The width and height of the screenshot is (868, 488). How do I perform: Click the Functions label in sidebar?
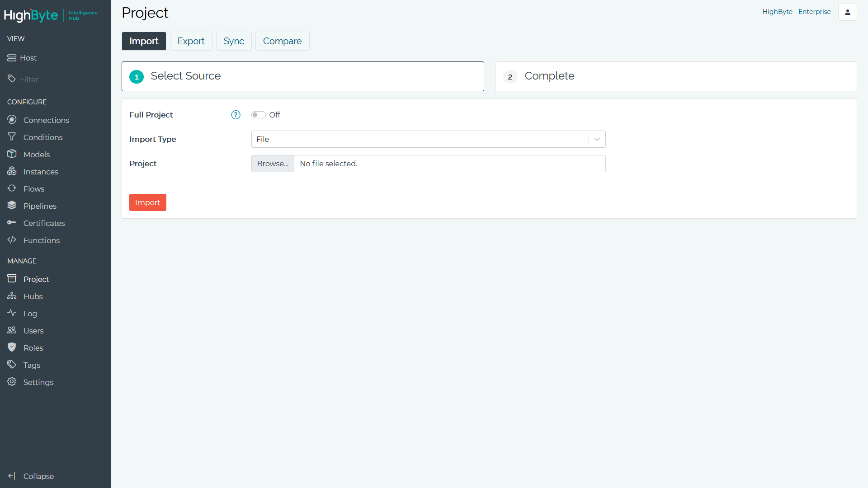pos(42,240)
